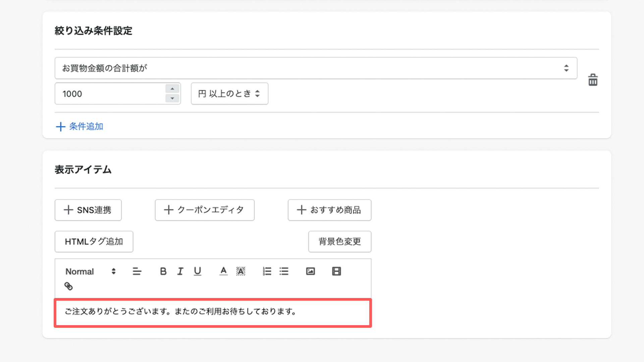
Task: Click the 背景色変更 button
Action: tap(340, 241)
